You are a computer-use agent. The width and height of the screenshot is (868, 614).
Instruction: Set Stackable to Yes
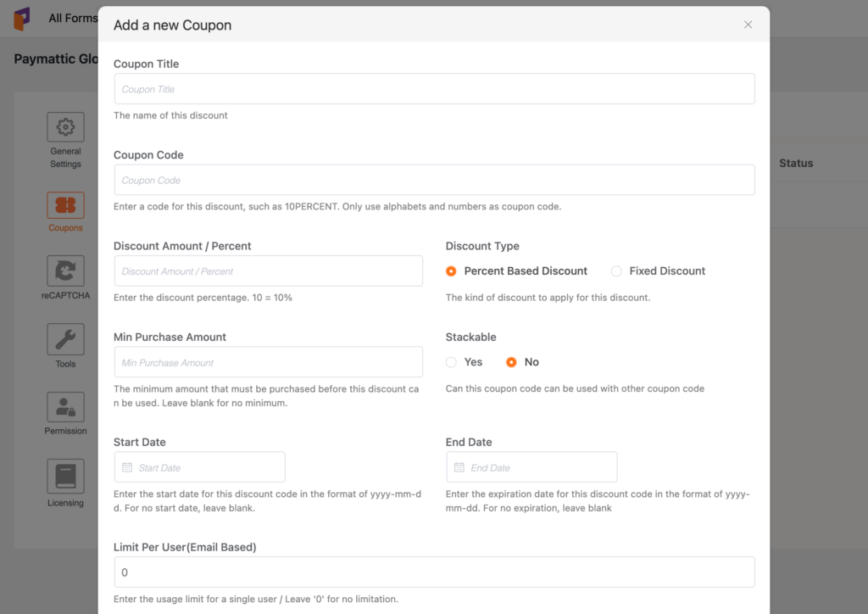click(x=451, y=362)
